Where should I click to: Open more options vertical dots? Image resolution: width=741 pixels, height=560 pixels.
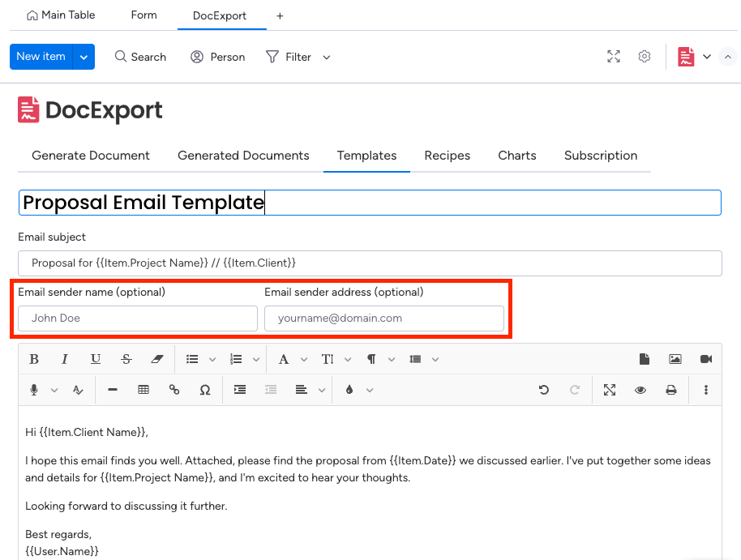(706, 390)
